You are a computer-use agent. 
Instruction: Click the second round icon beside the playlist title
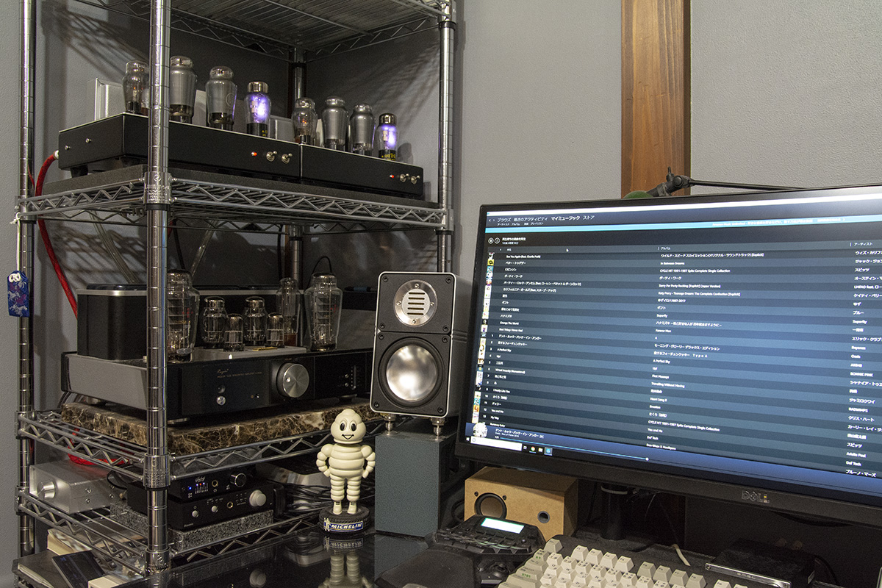click(x=498, y=240)
